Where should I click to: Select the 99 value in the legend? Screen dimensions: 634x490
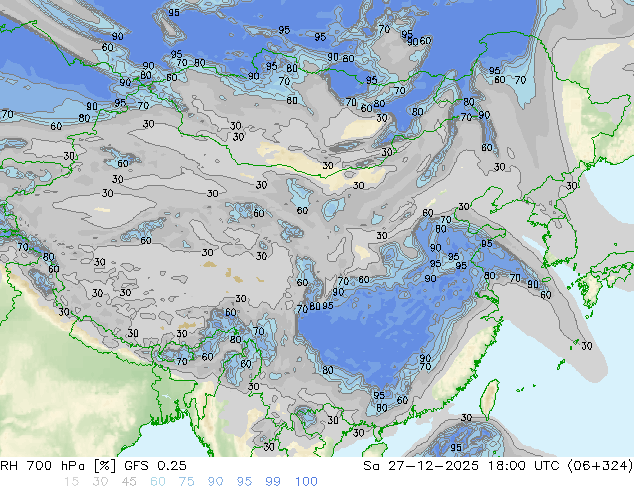[273, 482]
